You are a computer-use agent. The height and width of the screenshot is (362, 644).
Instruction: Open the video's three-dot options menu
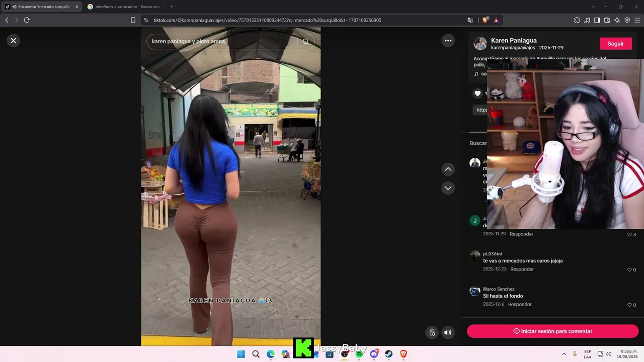448,41
